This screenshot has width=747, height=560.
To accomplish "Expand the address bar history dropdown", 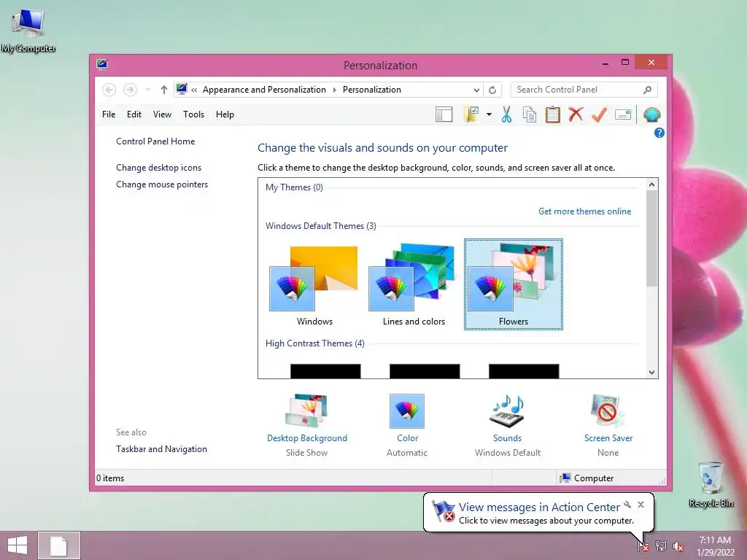I will point(476,90).
